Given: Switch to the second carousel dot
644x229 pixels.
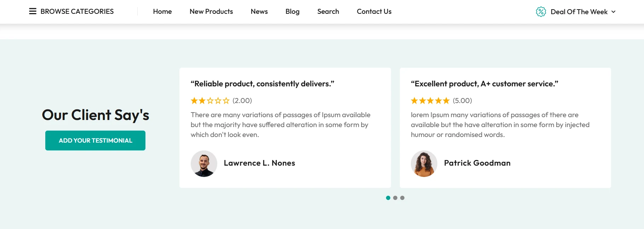Looking at the screenshot, I should (395, 198).
